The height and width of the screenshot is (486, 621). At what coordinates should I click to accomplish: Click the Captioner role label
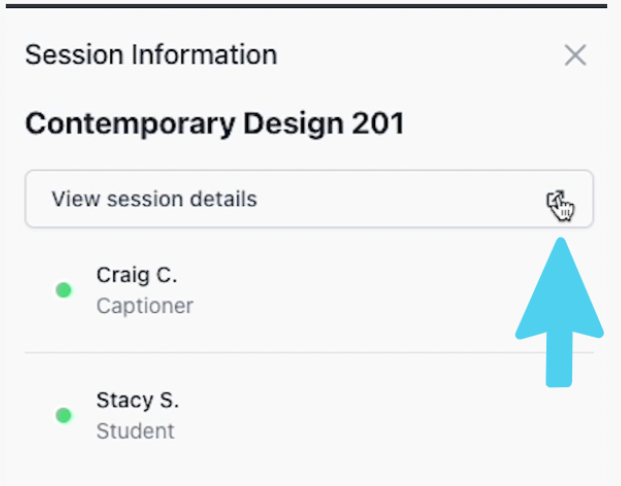point(145,306)
